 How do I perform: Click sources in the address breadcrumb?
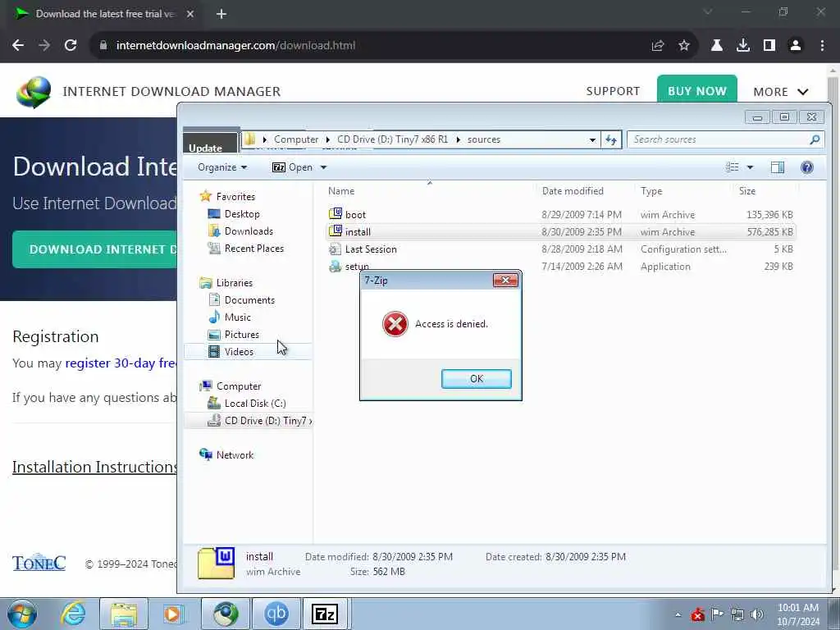[x=484, y=139]
